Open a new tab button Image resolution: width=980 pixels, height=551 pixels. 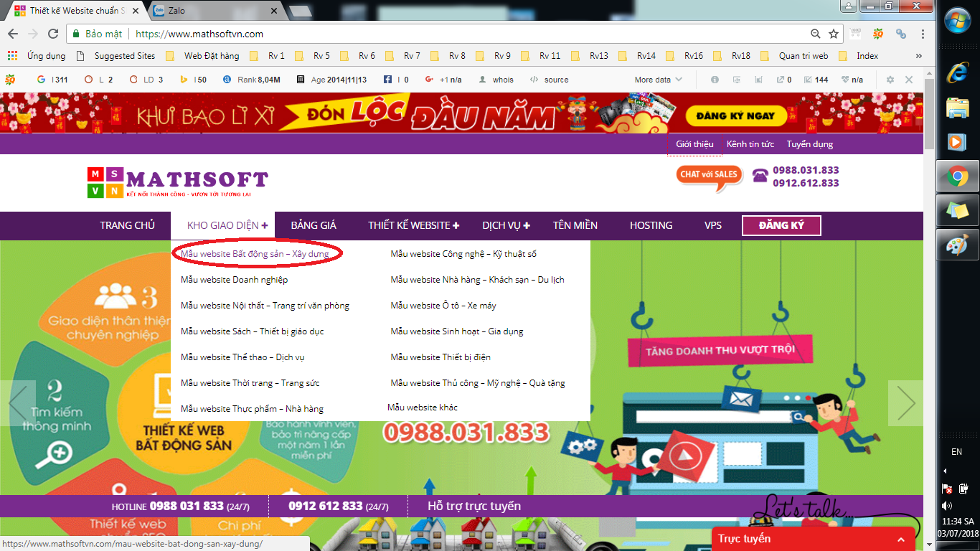click(x=300, y=11)
